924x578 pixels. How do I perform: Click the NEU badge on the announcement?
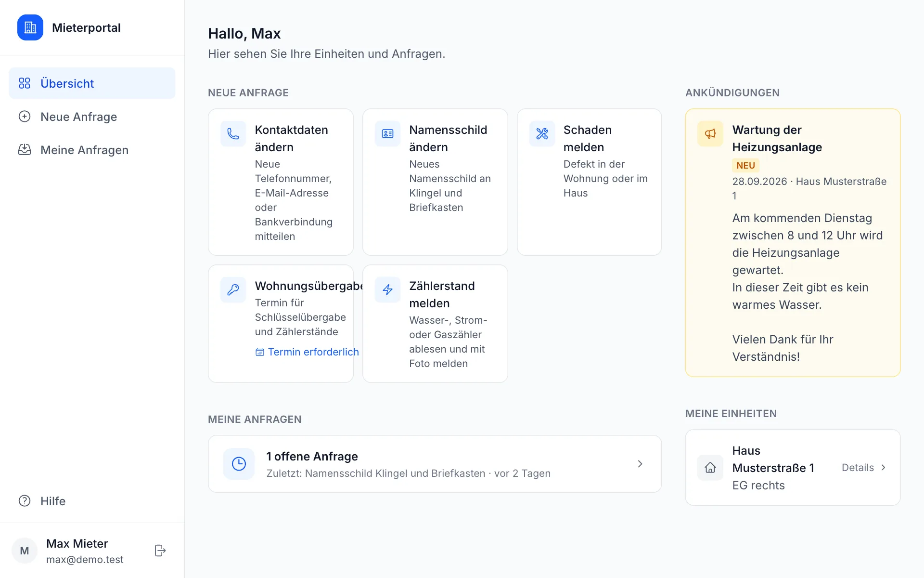click(745, 165)
